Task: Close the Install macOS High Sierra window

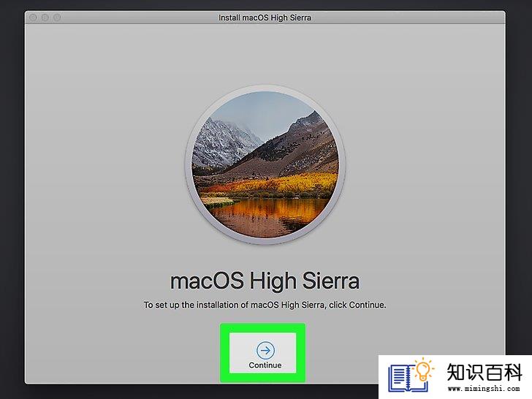Action: point(33,18)
